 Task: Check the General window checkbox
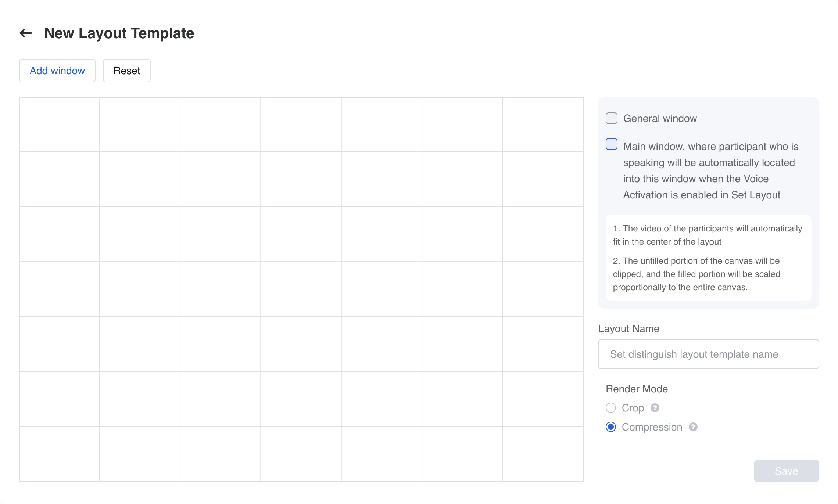[x=612, y=118]
